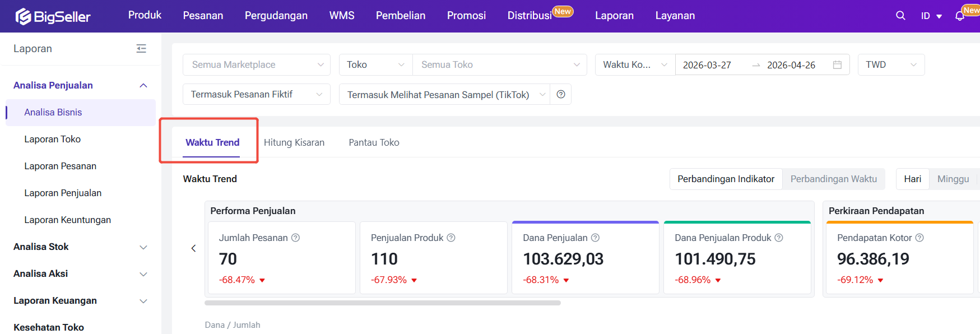Click info icon next to Pendapatan Kotor
The width and height of the screenshot is (980, 334).
tap(919, 238)
